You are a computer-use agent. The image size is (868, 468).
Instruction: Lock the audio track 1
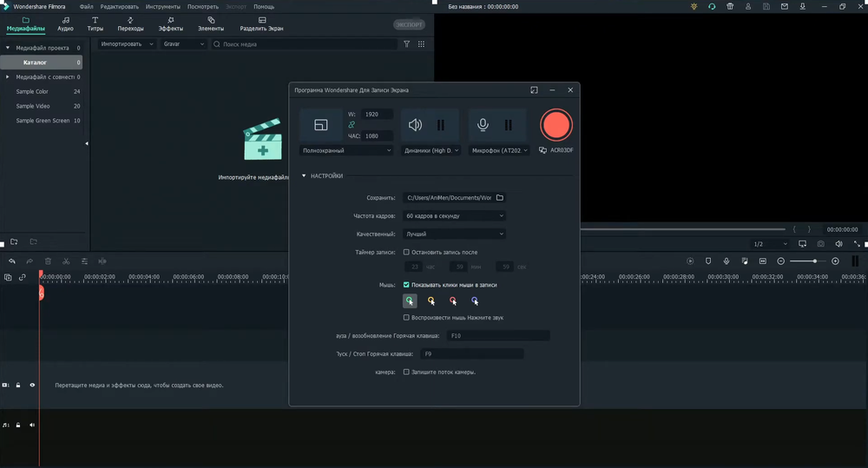(x=18, y=425)
